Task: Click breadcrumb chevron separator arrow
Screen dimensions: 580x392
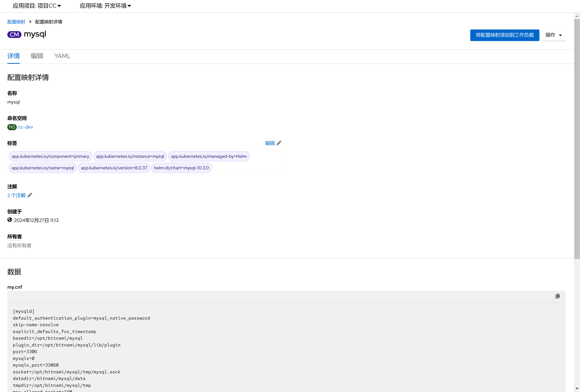Action: pyautogui.click(x=30, y=22)
